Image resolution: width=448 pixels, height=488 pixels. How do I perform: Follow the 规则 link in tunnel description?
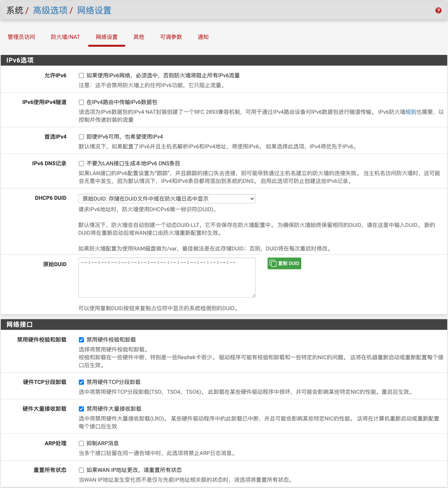[x=411, y=112]
